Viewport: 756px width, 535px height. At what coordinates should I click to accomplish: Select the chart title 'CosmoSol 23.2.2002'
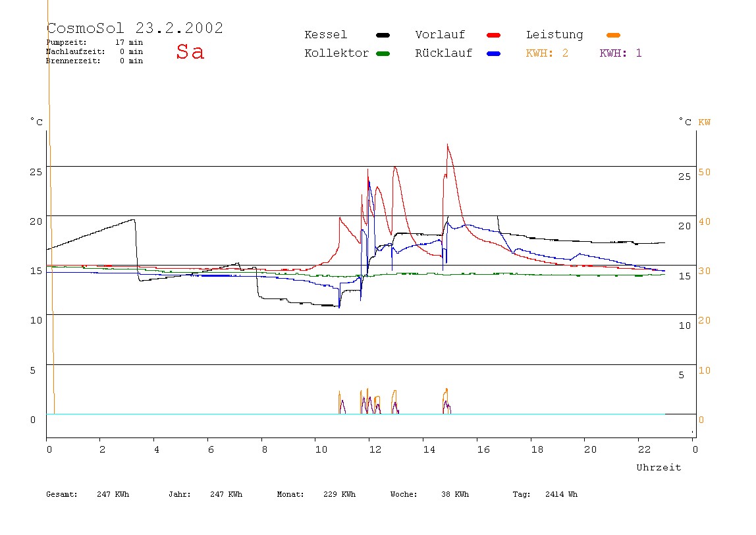tap(135, 28)
